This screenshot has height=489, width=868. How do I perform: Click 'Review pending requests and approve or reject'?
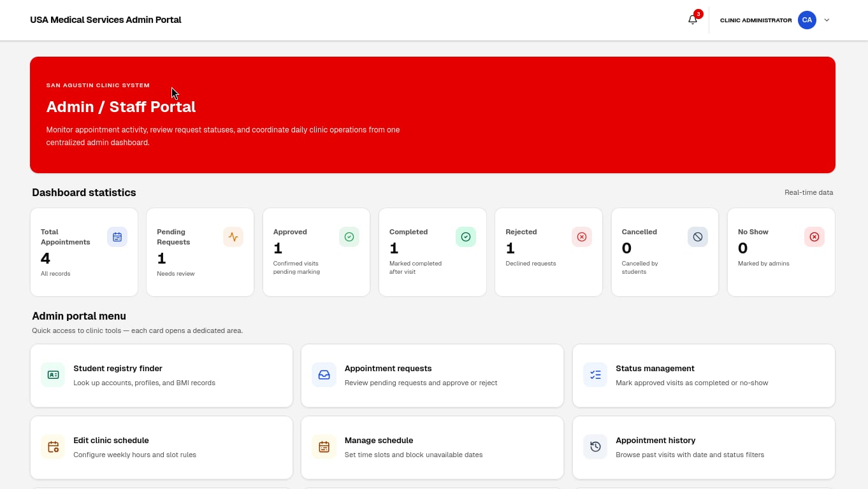(x=421, y=383)
